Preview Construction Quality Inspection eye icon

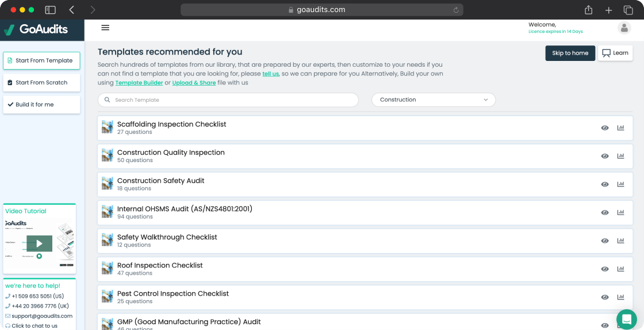click(x=604, y=156)
